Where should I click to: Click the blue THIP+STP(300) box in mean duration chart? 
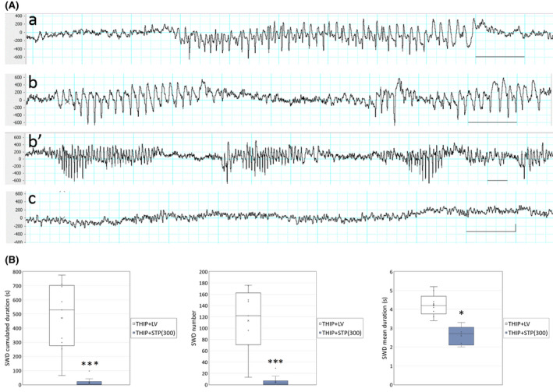click(461, 336)
